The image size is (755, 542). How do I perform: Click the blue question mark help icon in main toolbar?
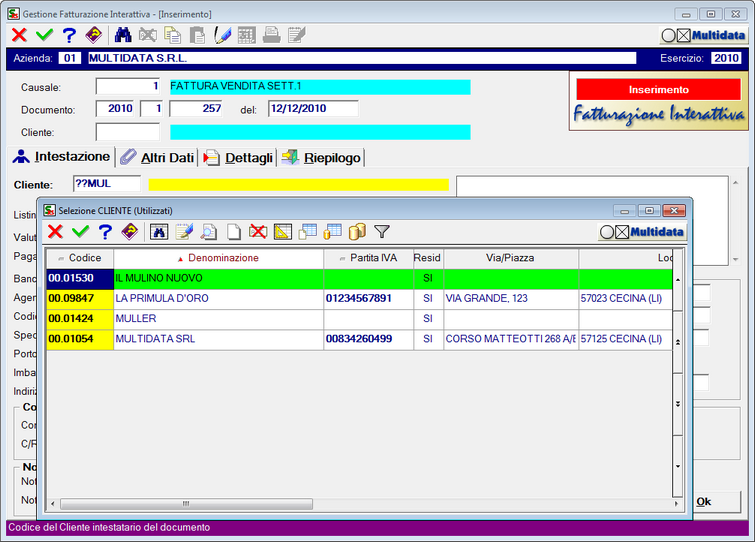(69, 35)
